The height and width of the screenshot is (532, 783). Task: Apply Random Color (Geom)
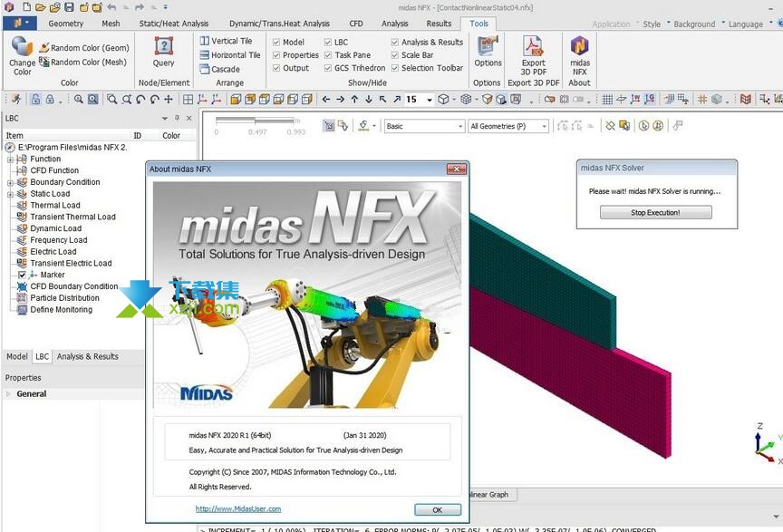pyautogui.click(x=84, y=48)
